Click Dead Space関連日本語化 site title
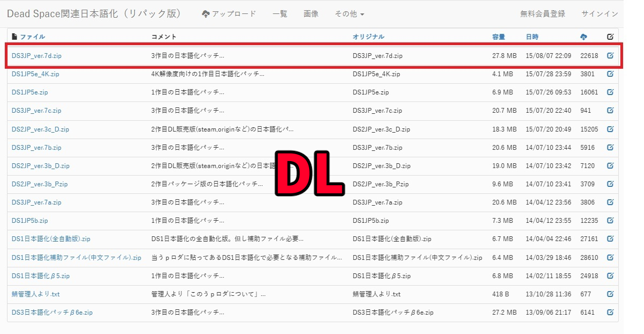This screenshot has width=644, height=334. 94,13
